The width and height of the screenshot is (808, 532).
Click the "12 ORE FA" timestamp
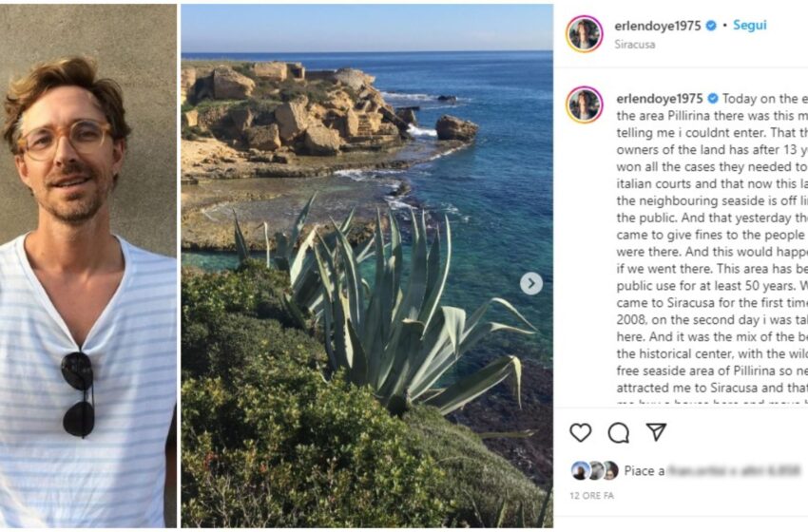(591, 497)
